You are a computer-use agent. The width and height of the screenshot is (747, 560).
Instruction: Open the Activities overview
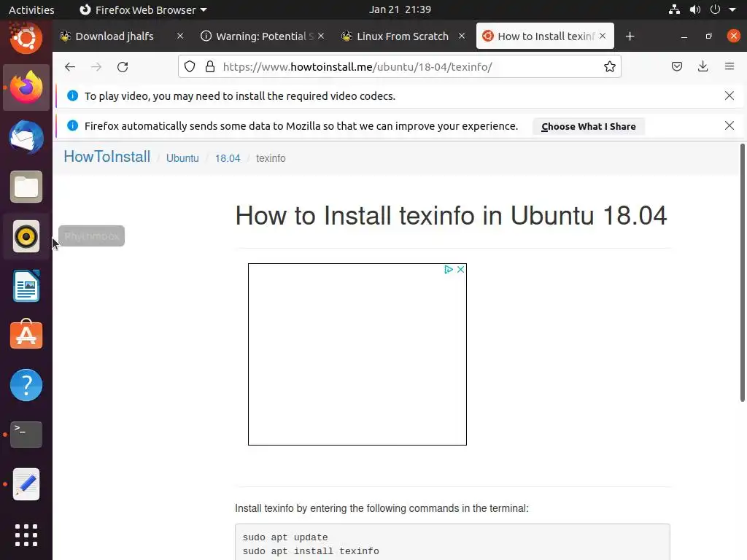[31, 9]
